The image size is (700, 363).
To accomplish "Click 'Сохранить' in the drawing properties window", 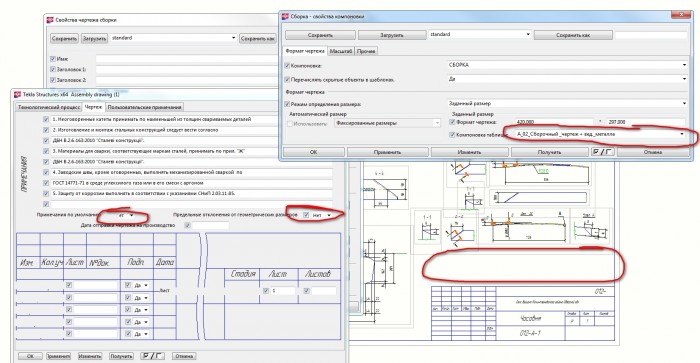I will 64,38.
